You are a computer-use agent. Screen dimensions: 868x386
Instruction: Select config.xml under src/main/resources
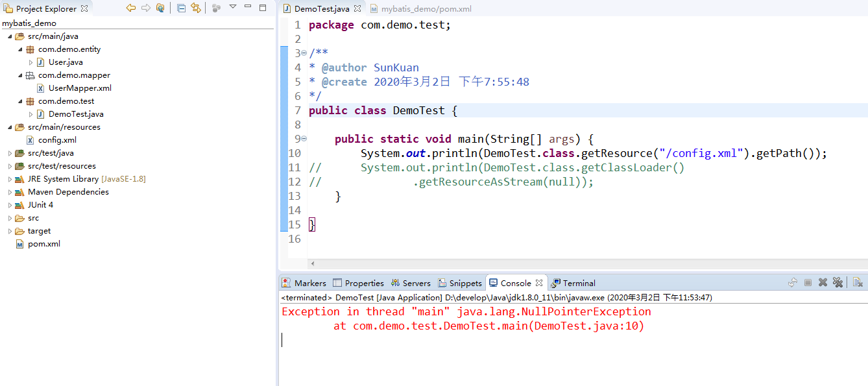click(57, 140)
